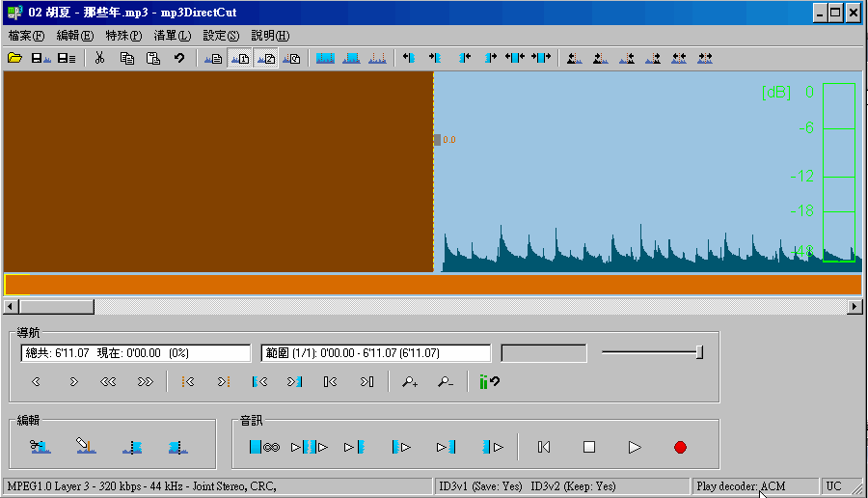The height and width of the screenshot is (498, 868).
Task: Step forward with the single right chevron
Action: pos(73,381)
